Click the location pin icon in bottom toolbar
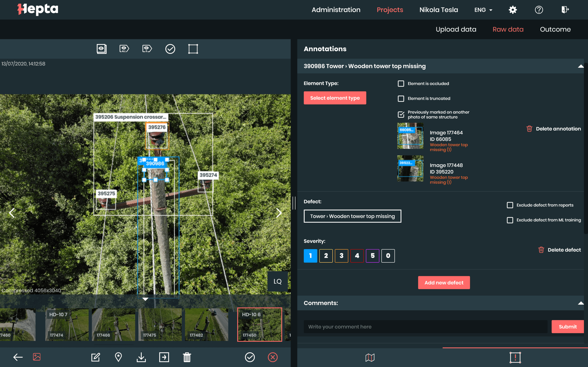 pyautogui.click(x=118, y=357)
